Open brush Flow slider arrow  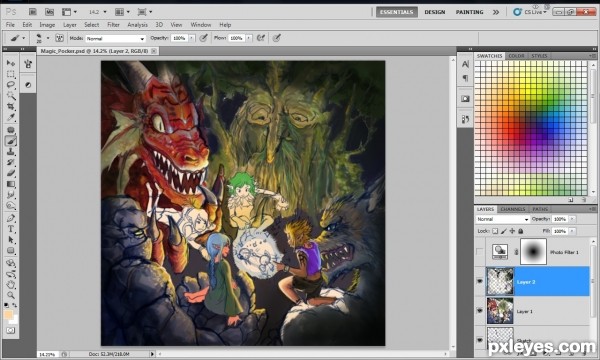pyautogui.click(x=249, y=38)
